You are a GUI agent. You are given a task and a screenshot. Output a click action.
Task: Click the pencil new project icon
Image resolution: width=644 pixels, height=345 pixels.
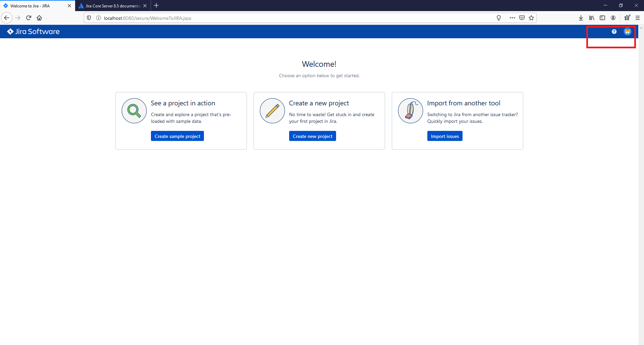272,111
